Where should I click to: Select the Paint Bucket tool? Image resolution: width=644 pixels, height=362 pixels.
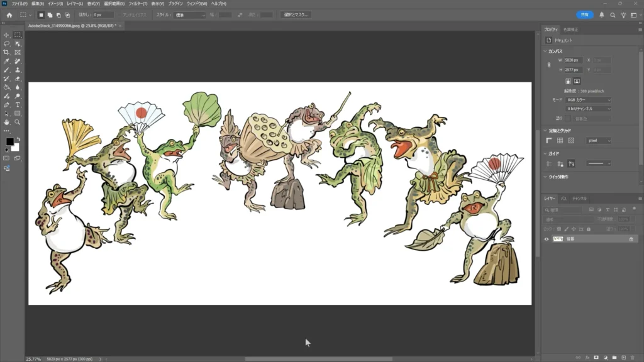click(6, 87)
